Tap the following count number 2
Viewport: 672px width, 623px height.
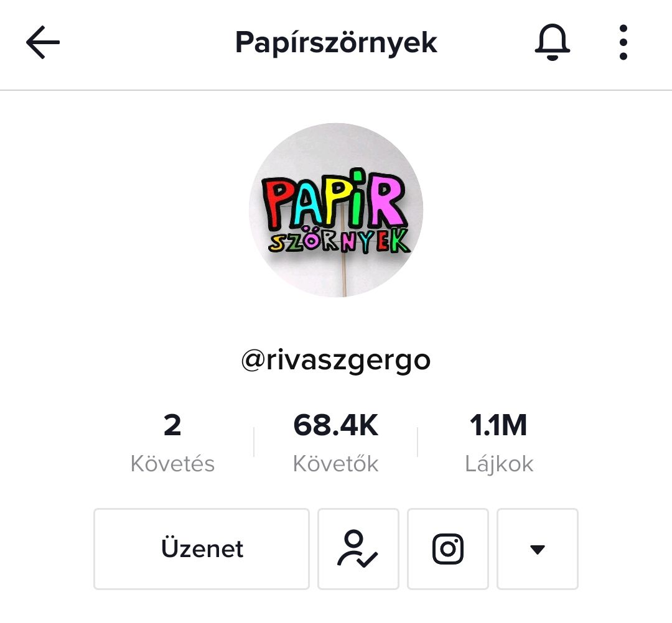(x=172, y=425)
